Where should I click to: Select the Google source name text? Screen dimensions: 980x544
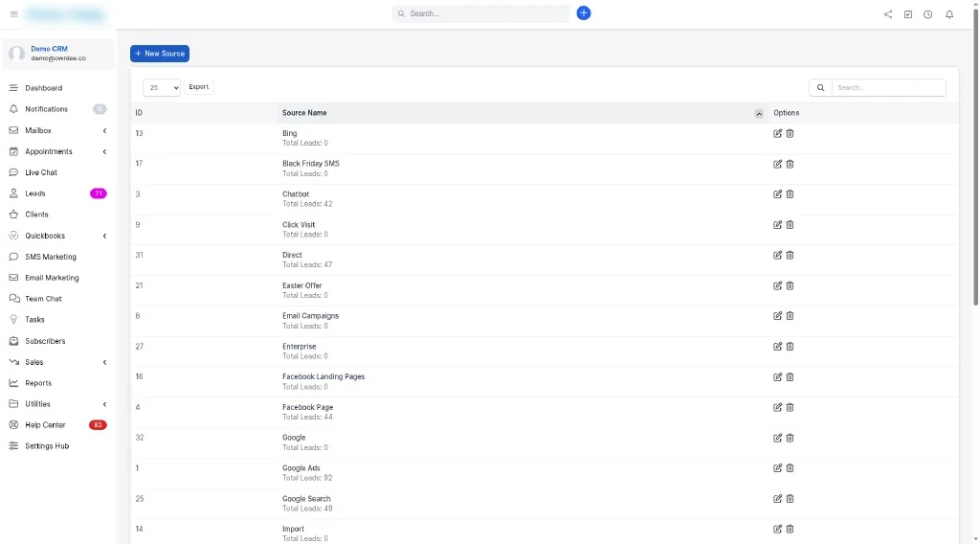(294, 438)
